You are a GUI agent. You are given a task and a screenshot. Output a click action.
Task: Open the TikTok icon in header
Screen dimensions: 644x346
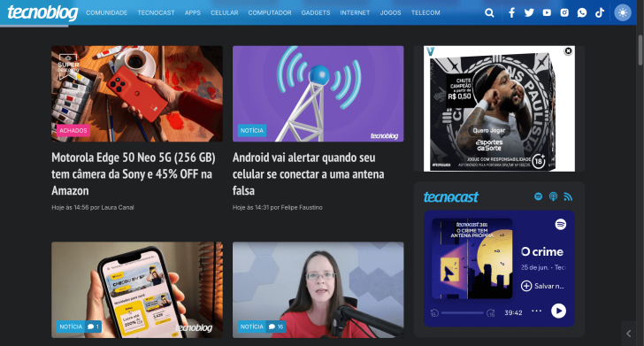click(600, 12)
